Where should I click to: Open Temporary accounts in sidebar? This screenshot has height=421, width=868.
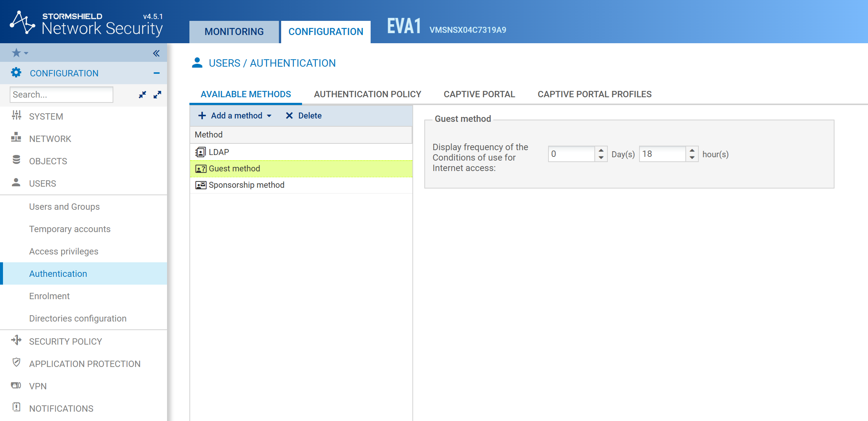(70, 229)
